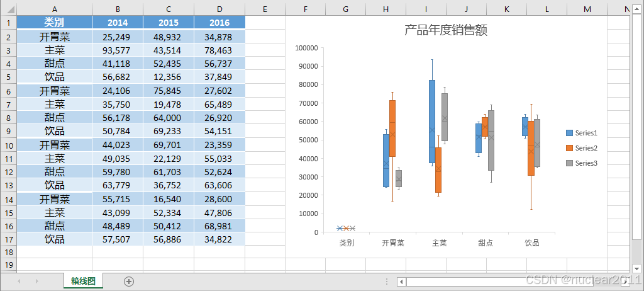Click the 2016 header cell
Screen dimensions: 644x291
(219, 23)
